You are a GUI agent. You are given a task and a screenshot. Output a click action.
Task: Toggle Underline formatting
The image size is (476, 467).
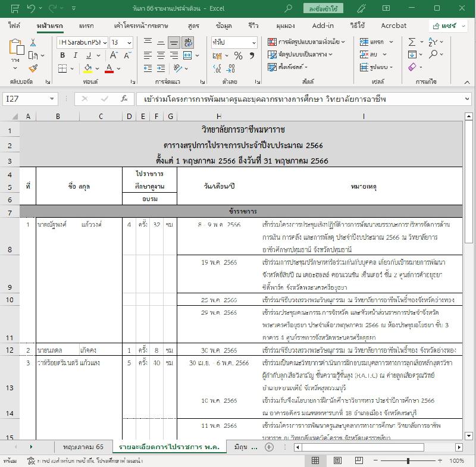88,55
